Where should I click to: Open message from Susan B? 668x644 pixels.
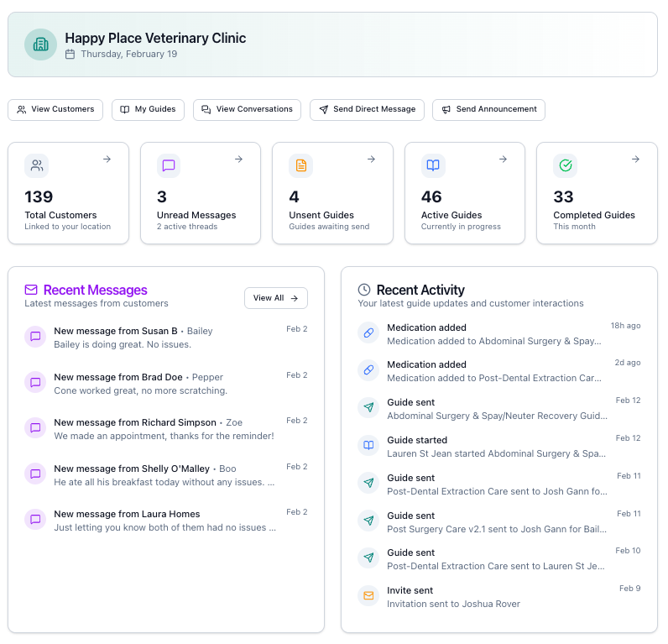(x=165, y=338)
